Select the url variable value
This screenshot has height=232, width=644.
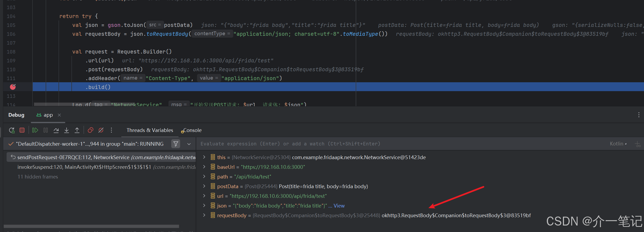pos(278,196)
